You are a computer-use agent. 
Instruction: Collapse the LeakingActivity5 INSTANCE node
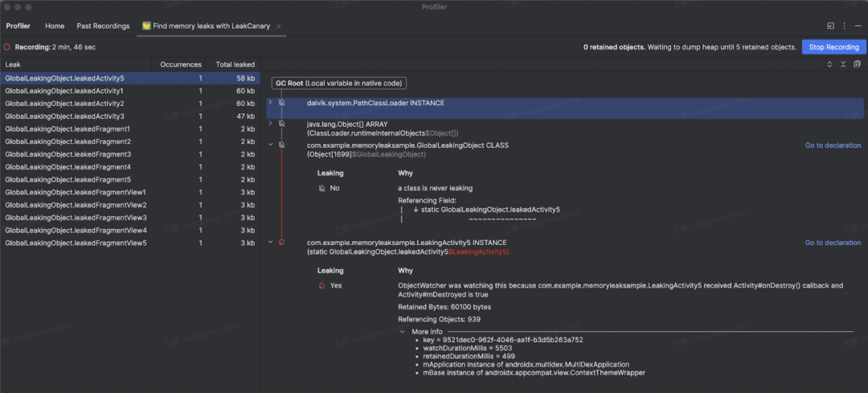click(x=270, y=243)
